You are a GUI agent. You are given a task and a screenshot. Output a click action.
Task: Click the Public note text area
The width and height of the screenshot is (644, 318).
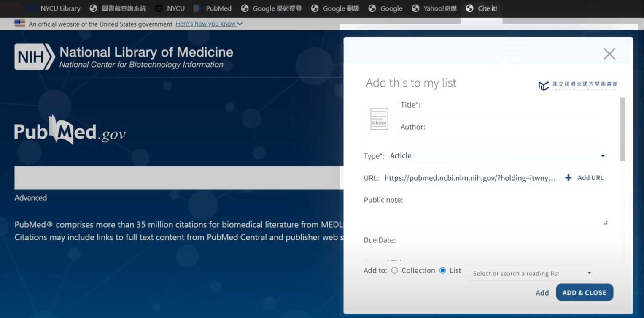pyautogui.click(x=485, y=216)
